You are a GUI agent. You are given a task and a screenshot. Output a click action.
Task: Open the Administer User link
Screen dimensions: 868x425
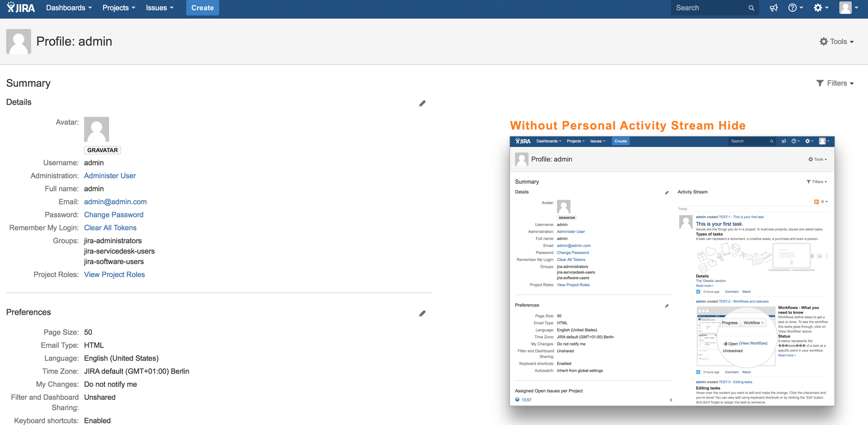coord(110,176)
